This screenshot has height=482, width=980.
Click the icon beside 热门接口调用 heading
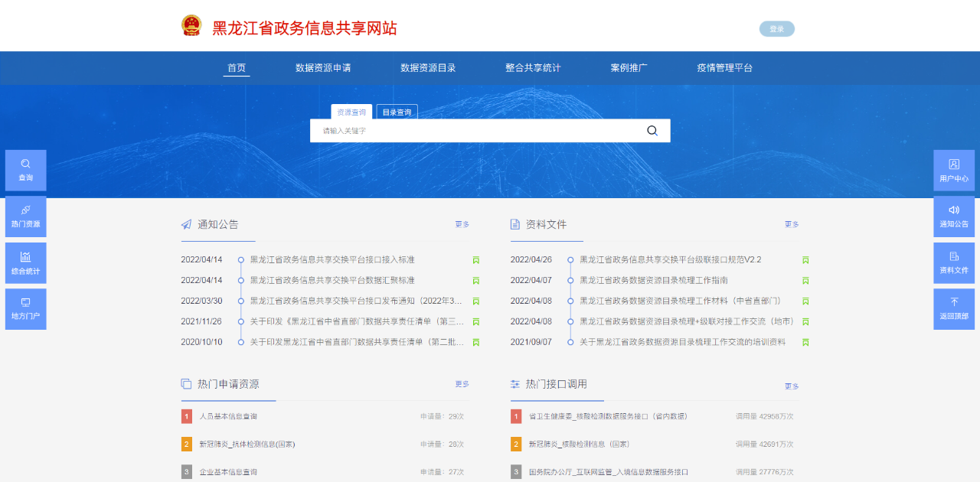515,384
